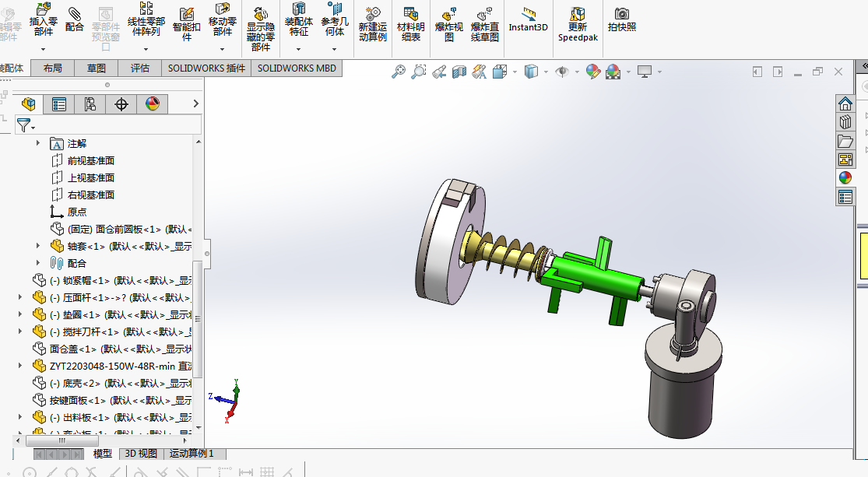Click the Dynamic Annotation Views icon

click(x=480, y=72)
